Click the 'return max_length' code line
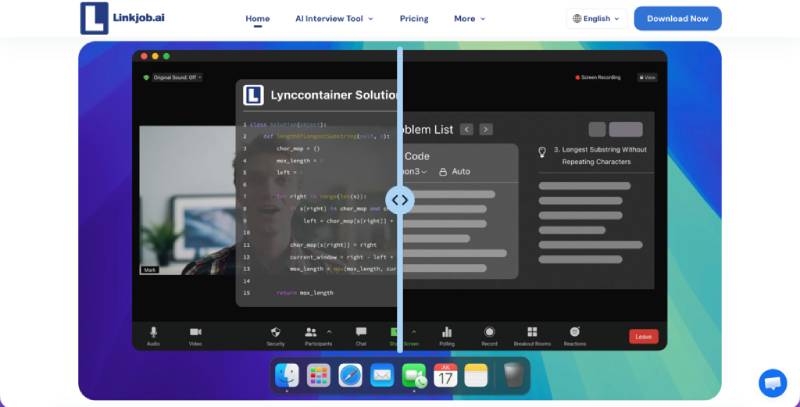 (305, 293)
